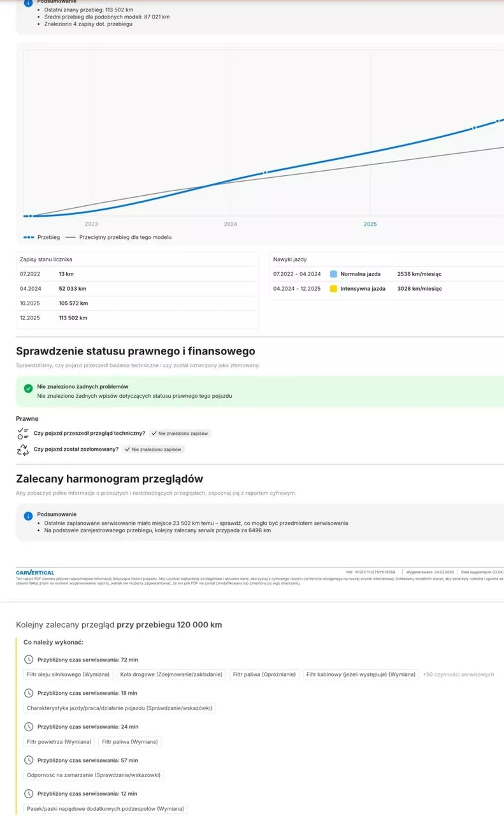Click clock icon beside 12 min service time
The height and width of the screenshot is (816, 504).
point(28,794)
